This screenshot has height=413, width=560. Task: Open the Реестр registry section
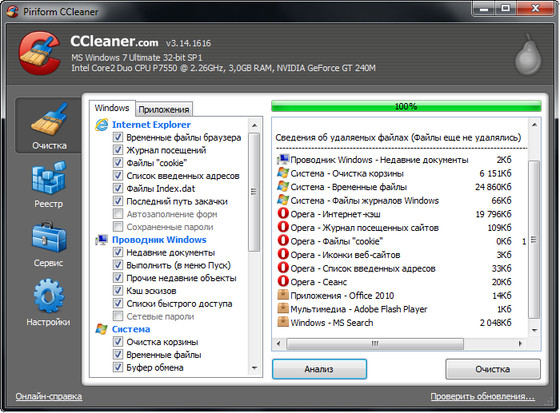[x=49, y=184]
